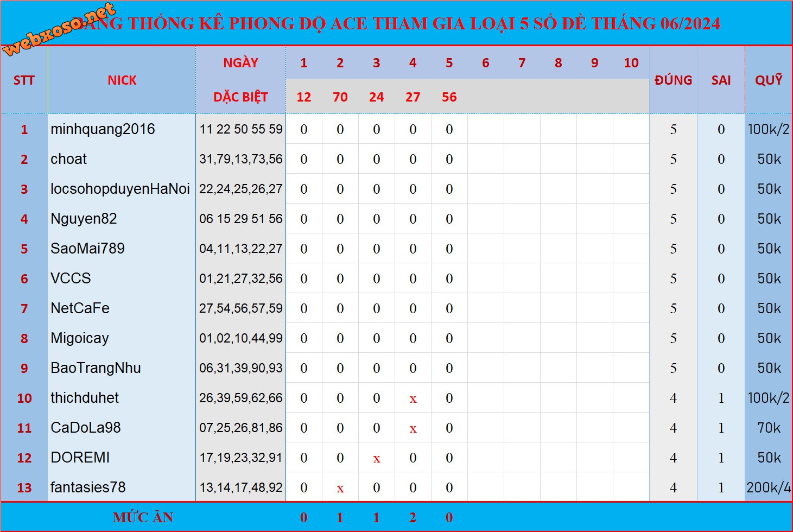This screenshot has width=793, height=532.
Task: Click the QUỸ column header
Action: pos(769,80)
